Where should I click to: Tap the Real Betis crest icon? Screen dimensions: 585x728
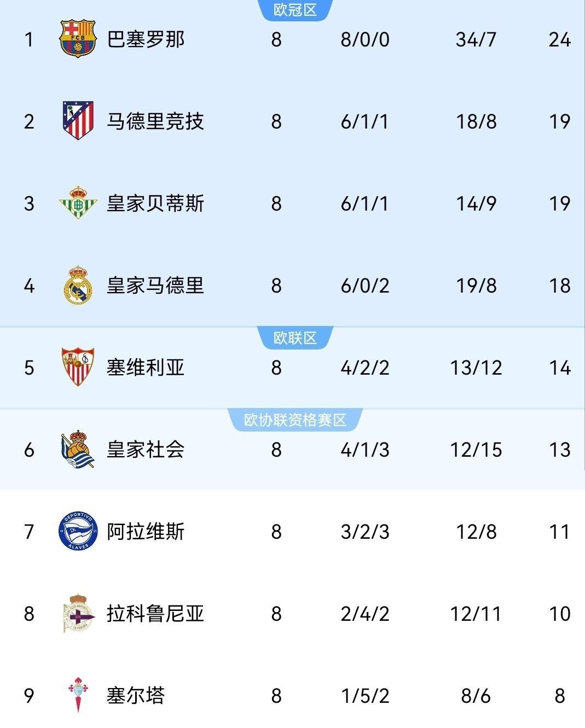coord(78,203)
